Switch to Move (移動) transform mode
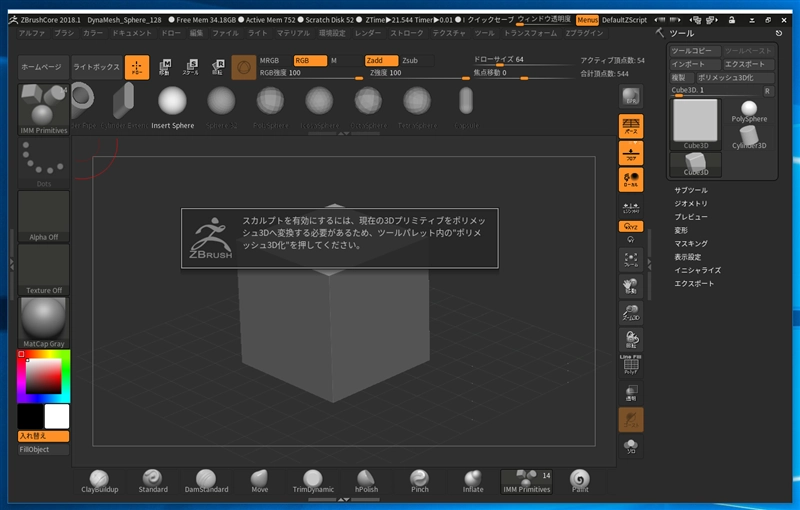The width and height of the screenshot is (800, 510). point(165,67)
